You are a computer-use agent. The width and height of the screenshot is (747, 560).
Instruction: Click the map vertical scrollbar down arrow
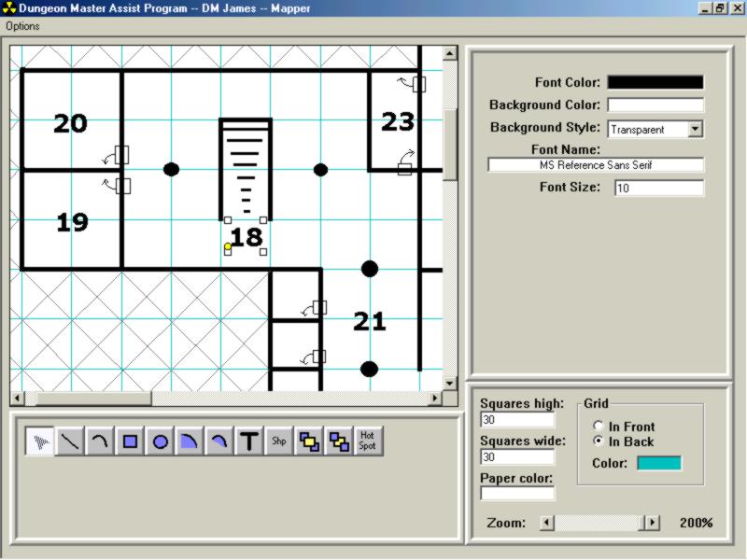(450, 384)
